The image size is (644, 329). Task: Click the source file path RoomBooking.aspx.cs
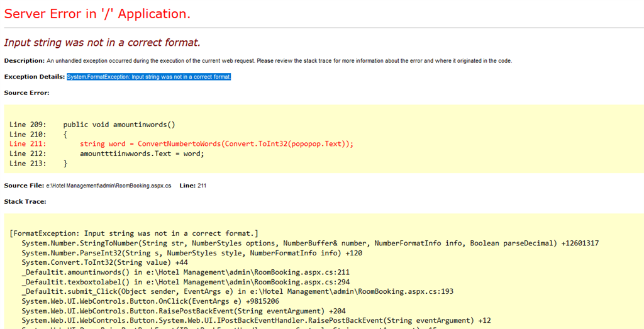[108, 186]
